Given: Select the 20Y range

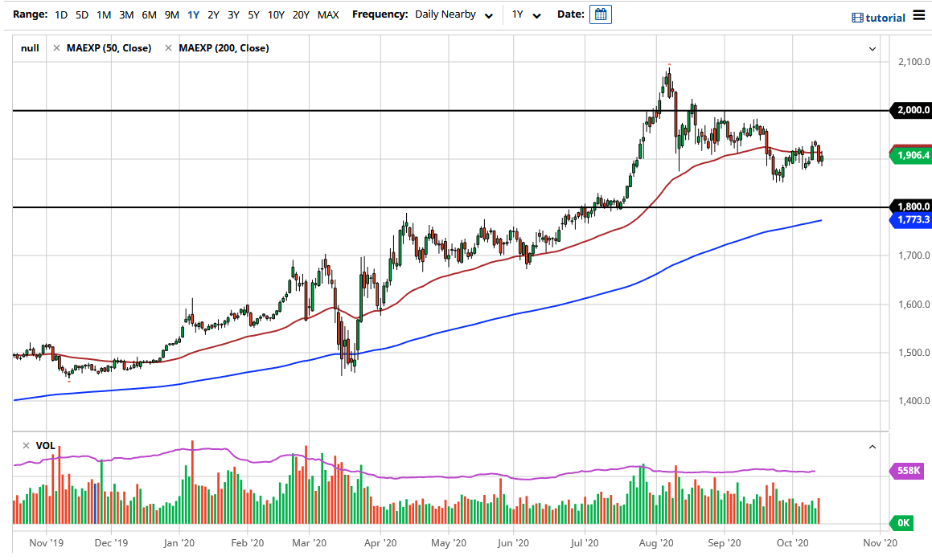Looking at the screenshot, I should click(301, 14).
